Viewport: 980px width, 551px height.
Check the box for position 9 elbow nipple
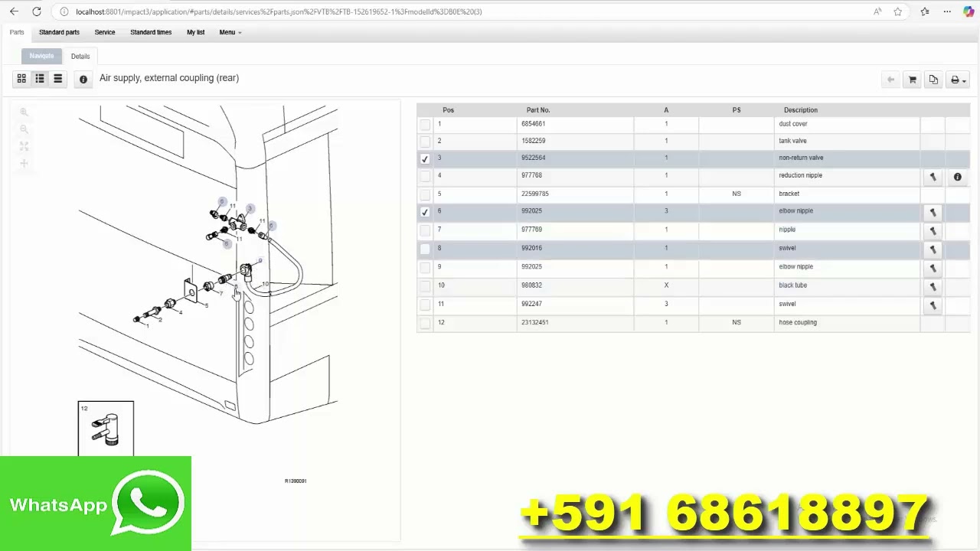click(x=425, y=267)
